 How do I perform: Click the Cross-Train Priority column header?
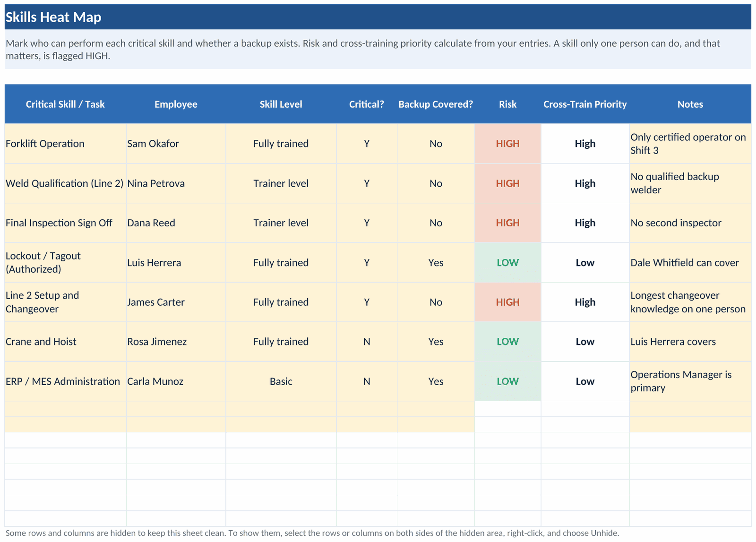(x=585, y=104)
